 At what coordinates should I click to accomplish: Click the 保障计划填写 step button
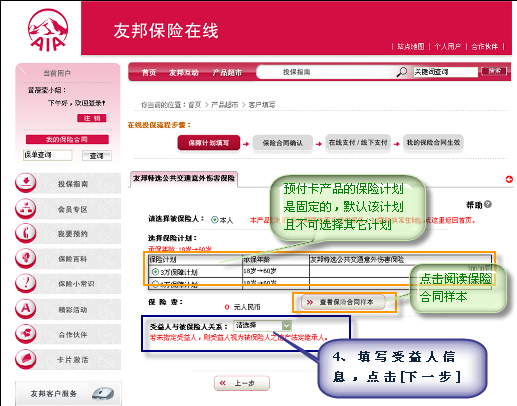pyautogui.click(x=209, y=143)
